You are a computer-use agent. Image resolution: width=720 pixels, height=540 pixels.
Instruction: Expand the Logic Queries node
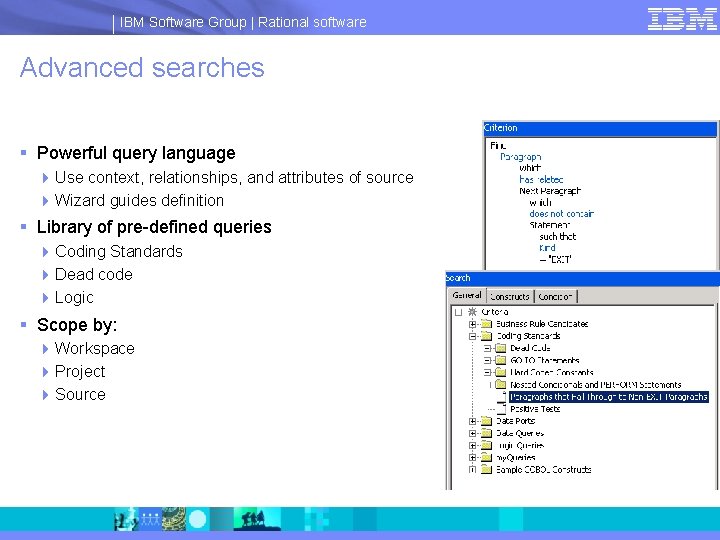pos(472,445)
